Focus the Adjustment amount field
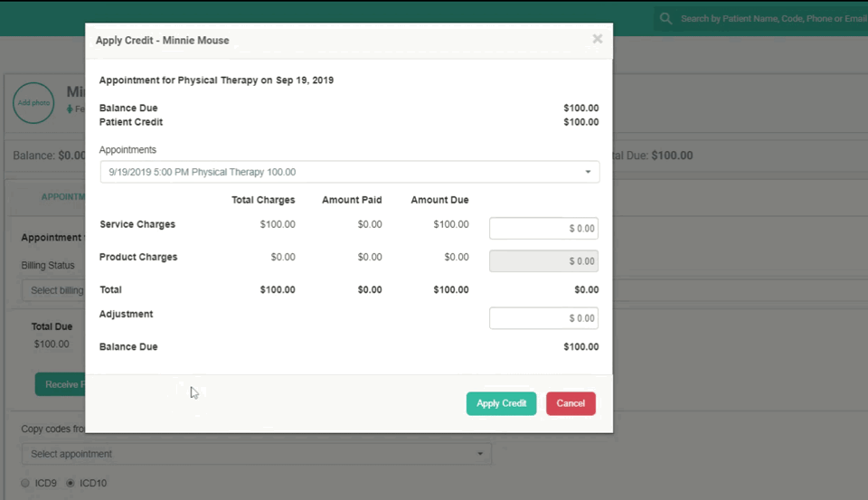This screenshot has width=868, height=500. coord(543,318)
